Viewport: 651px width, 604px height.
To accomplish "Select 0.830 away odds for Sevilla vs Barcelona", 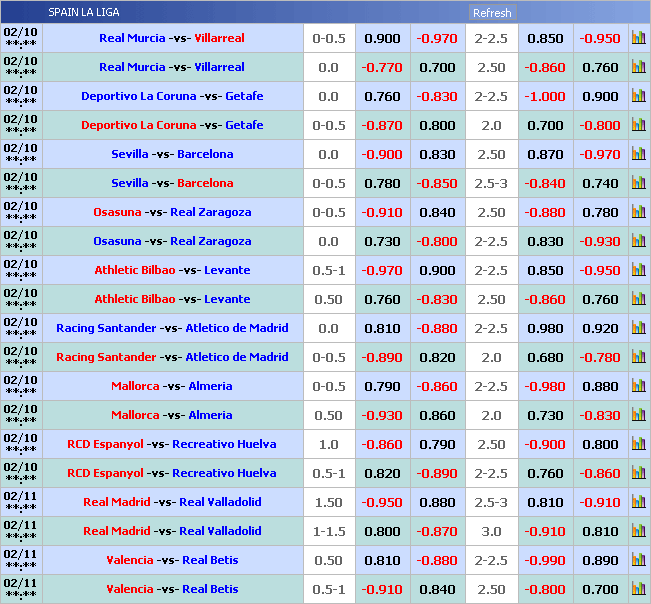I will pos(437,154).
